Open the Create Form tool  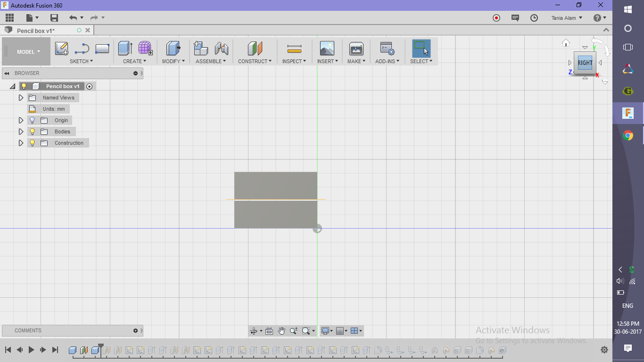(145, 48)
